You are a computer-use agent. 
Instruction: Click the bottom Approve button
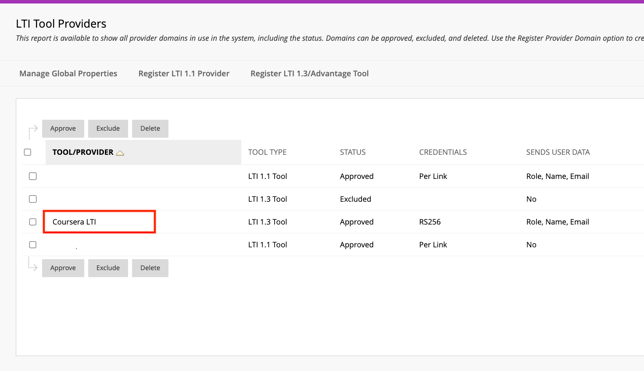pos(63,268)
